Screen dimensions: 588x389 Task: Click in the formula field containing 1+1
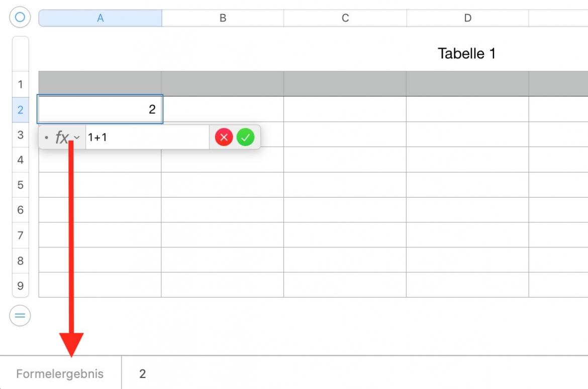pyautogui.click(x=146, y=137)
